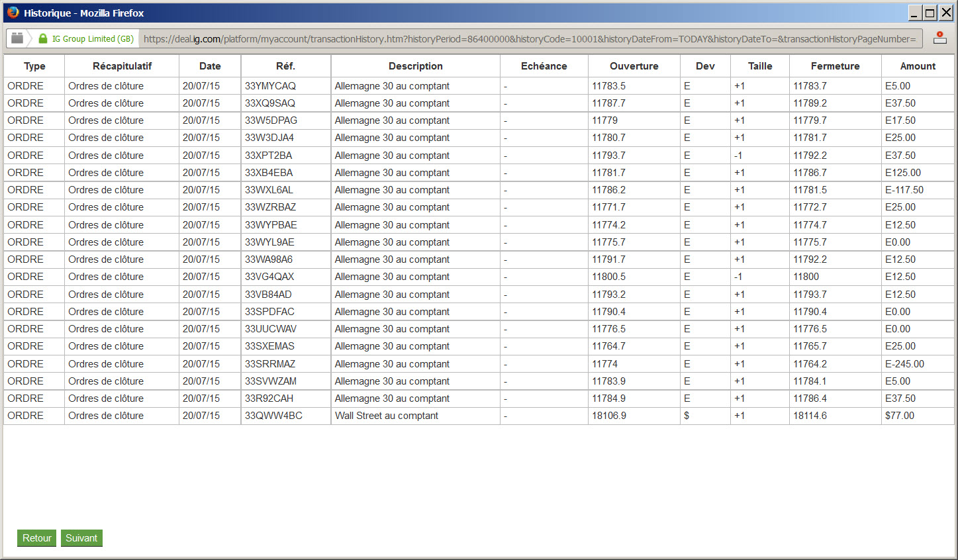This screenshot has width=958, height=560.
Task: Click the Wall Street au comptant description
Action: click(x=387, y=416)
